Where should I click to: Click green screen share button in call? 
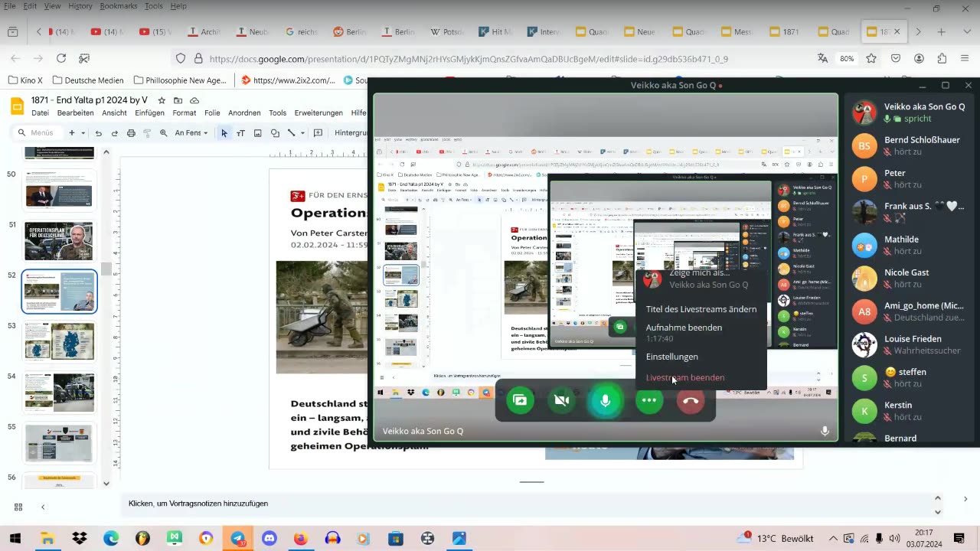[520, 399]
